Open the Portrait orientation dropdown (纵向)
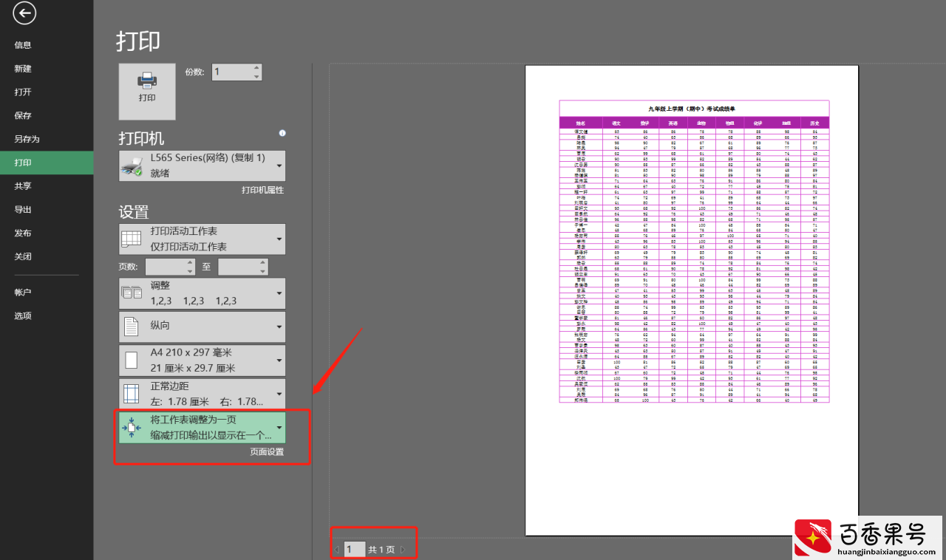 (x=203, y=326)
